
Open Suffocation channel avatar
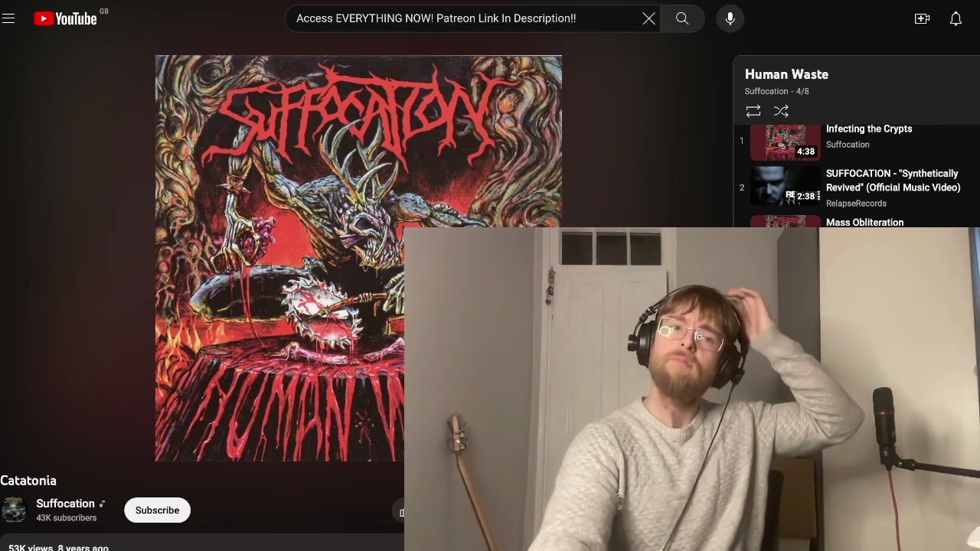[14, 510]
